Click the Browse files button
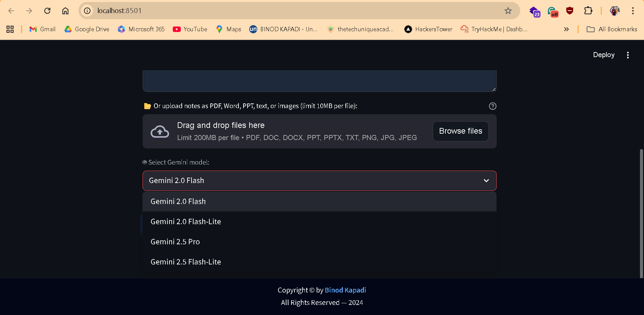 click(460, 131)
